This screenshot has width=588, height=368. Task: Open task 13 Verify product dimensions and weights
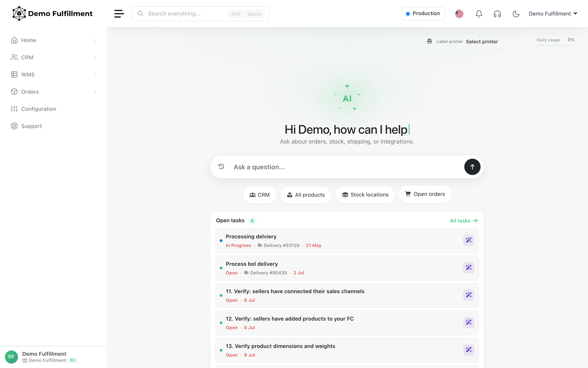[x=347, y=350]
